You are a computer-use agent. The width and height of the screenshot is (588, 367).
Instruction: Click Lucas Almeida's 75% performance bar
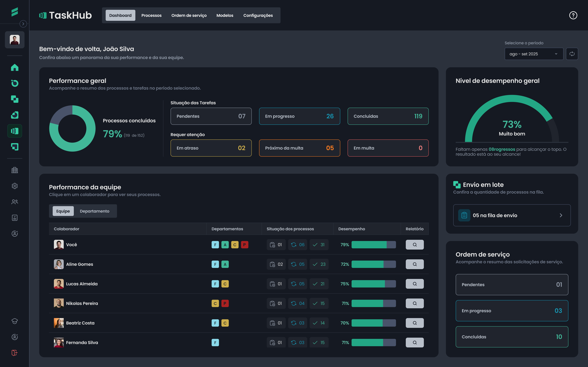(x=373, y=284)
